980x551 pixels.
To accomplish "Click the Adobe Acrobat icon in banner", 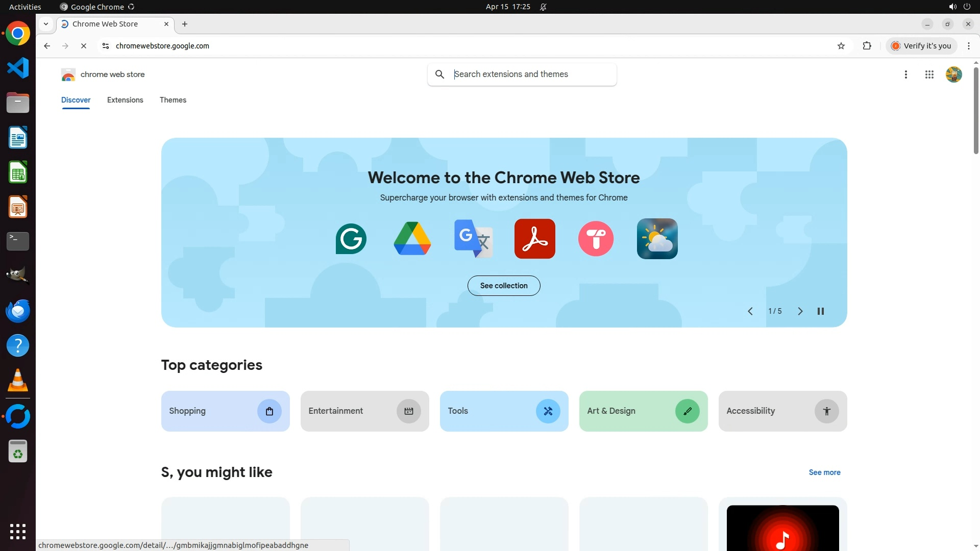I will coord(534,239).
